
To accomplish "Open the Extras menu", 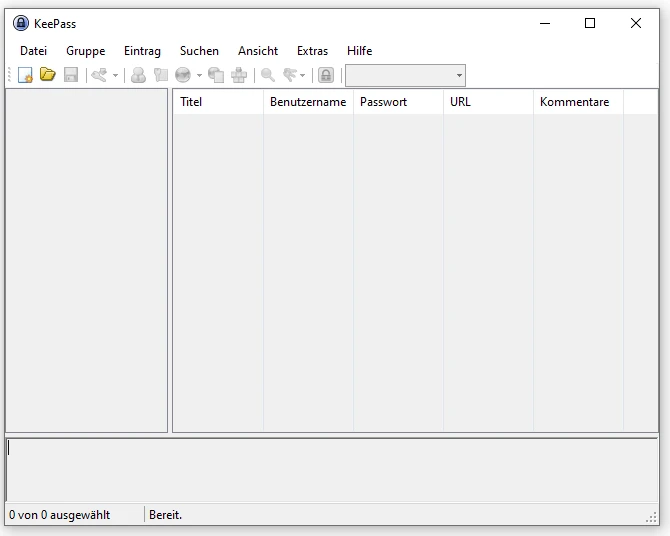I will (x=312, y=51).
